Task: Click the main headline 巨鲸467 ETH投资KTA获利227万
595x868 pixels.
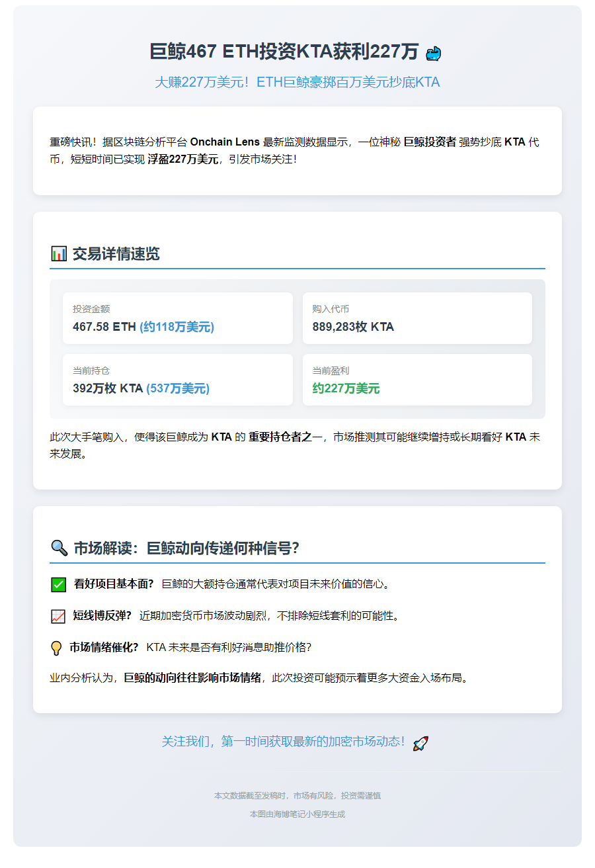Action: point(284,52)
